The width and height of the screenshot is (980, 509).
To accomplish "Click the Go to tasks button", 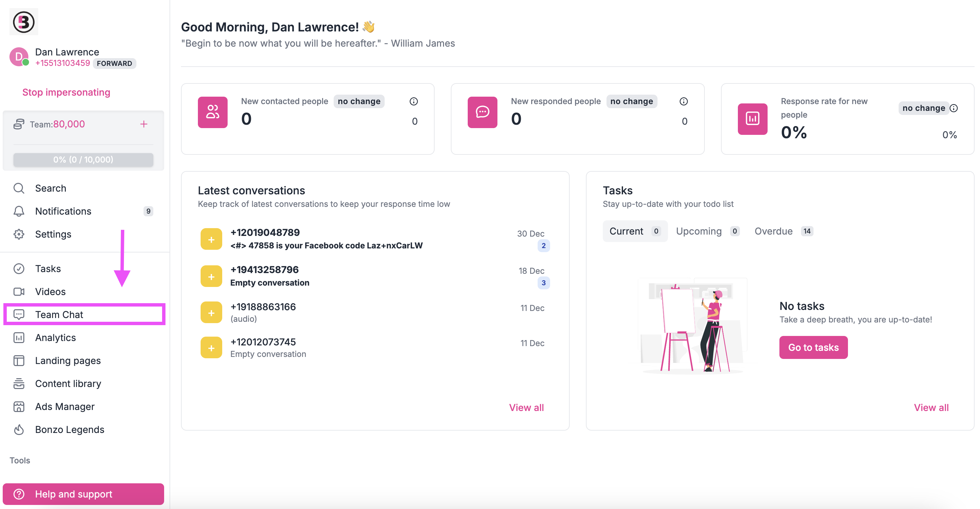I will 814,347.
